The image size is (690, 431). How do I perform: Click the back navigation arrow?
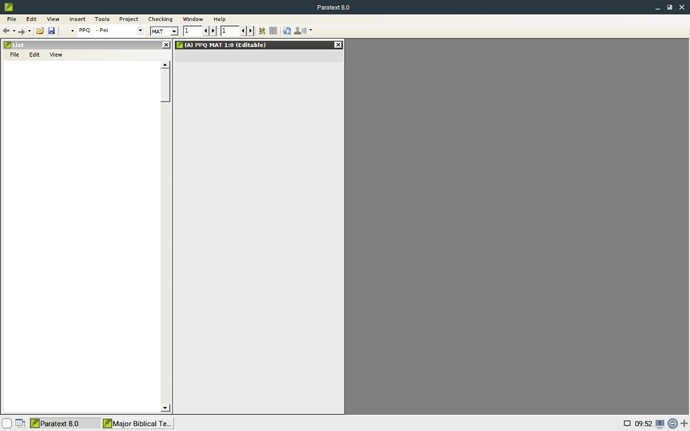[x=6, y=31]
